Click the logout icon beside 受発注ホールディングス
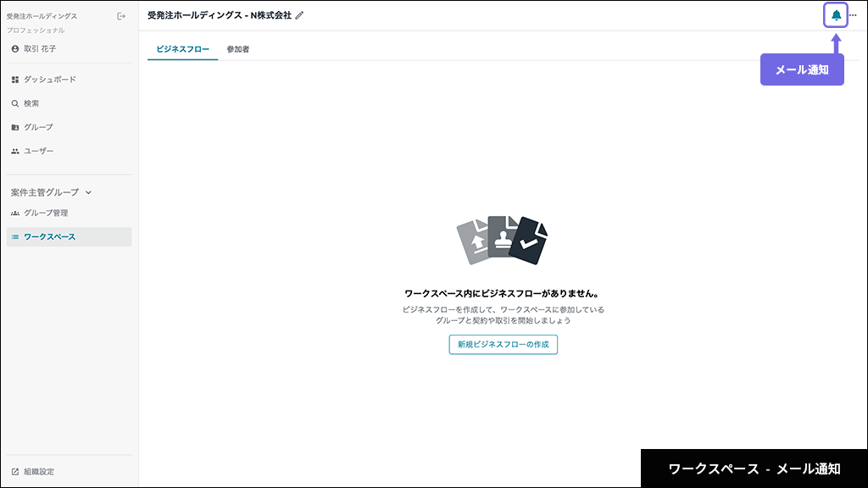Image resolution: width=868 pixels, height=488 pixels. [x=120, y=17]
